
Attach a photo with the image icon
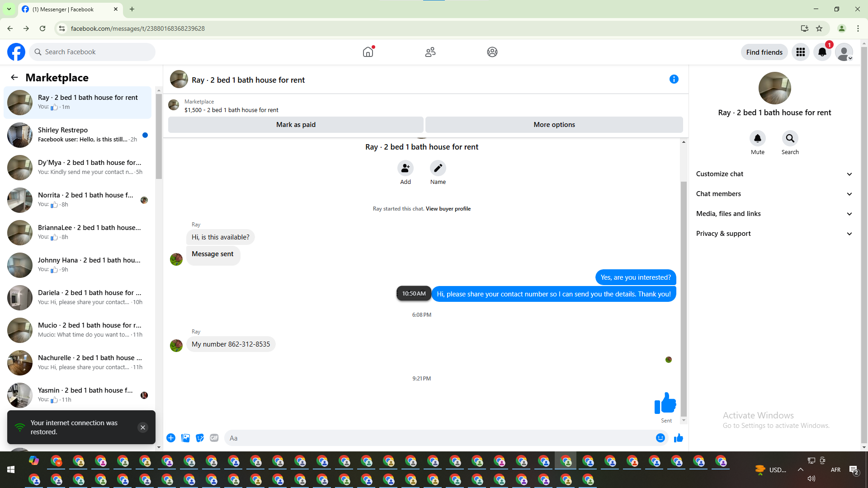[x=185, y=438]
